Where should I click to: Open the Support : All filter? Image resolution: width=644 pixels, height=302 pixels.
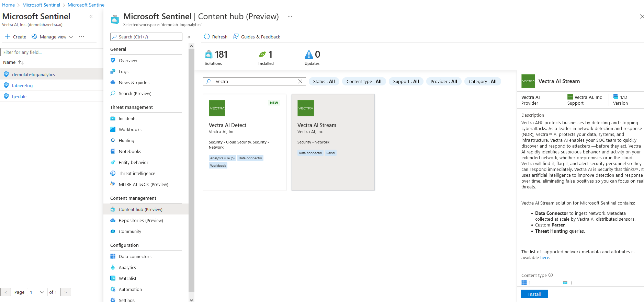406,81
